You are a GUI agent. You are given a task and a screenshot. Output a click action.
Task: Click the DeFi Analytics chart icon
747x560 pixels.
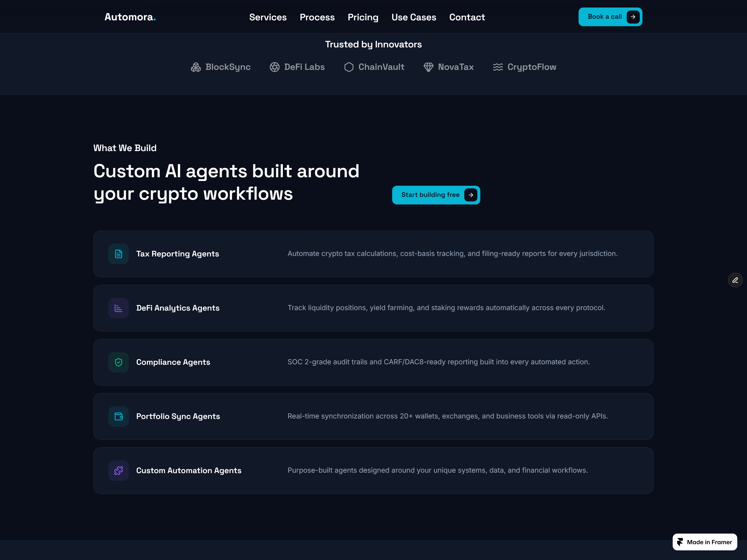point(119,308)
